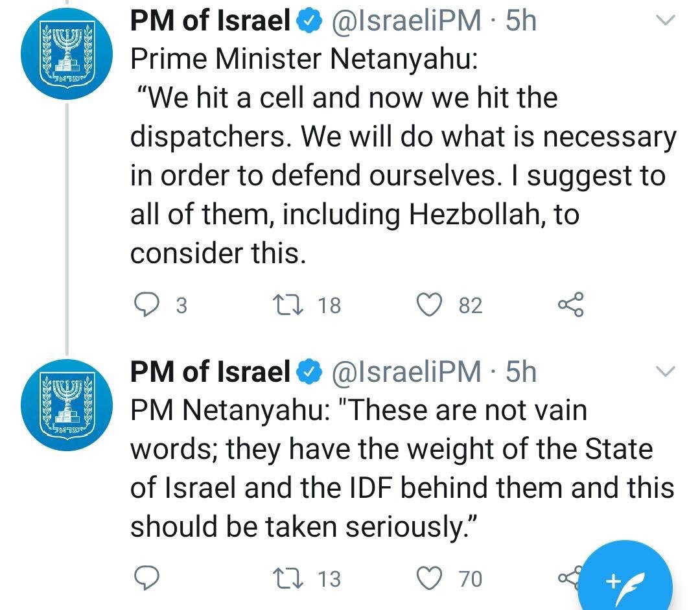Like the tweet with 82 likes
This screenshot has height=610, width=700.
428,304
